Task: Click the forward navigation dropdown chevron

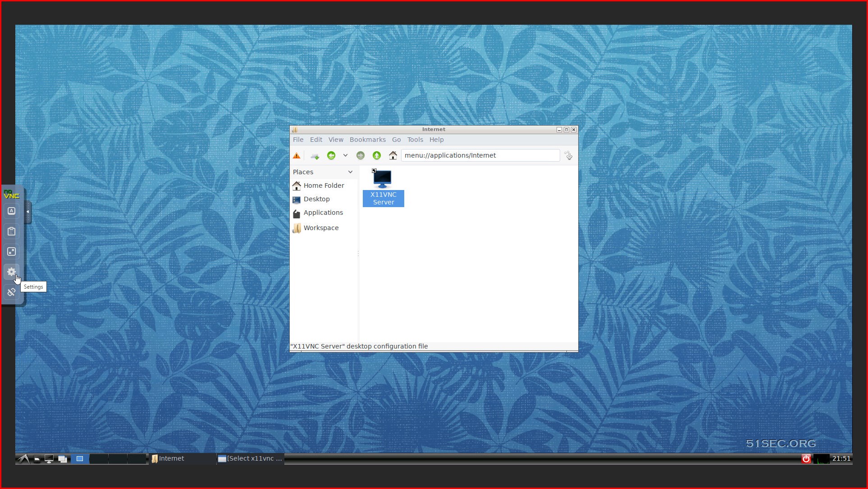Action: 345,155
